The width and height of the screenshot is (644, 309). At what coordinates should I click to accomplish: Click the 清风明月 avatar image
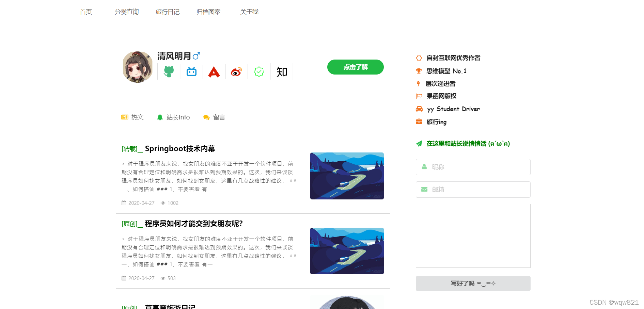(x=138, y=67)
